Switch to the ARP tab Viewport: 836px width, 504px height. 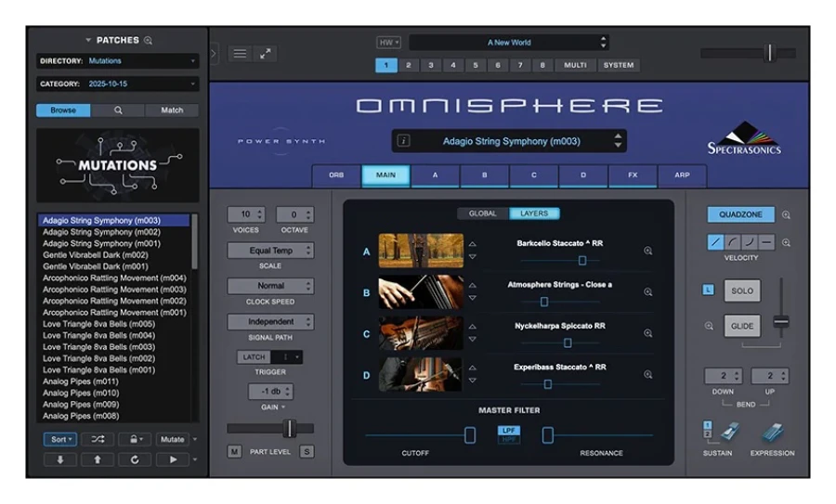coord(682,175)
